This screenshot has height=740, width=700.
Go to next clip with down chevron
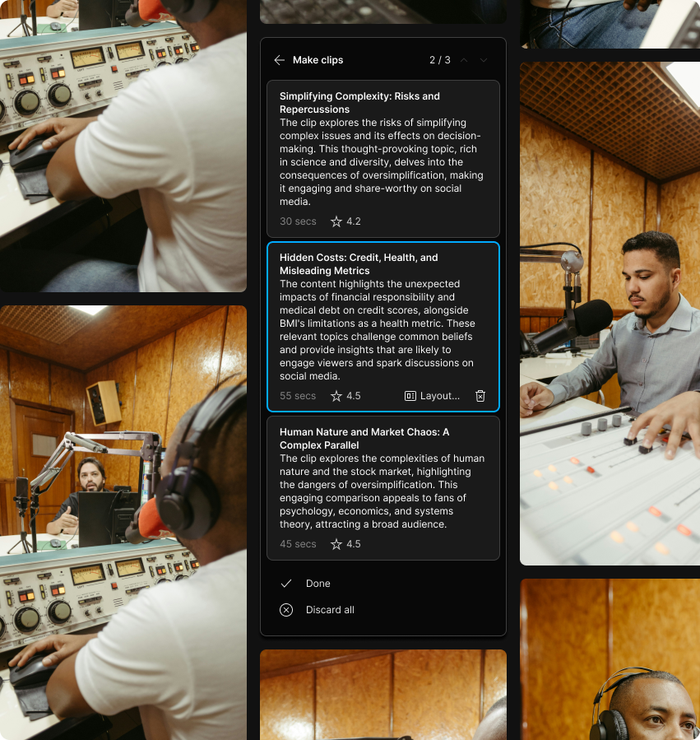point(484,60)
